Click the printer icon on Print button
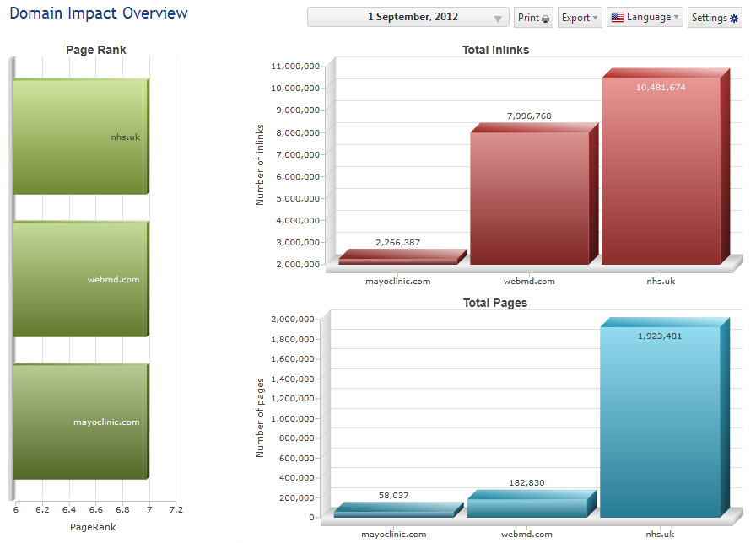The height and width of the screenshot is (543, 756). [x=546, y=19]
